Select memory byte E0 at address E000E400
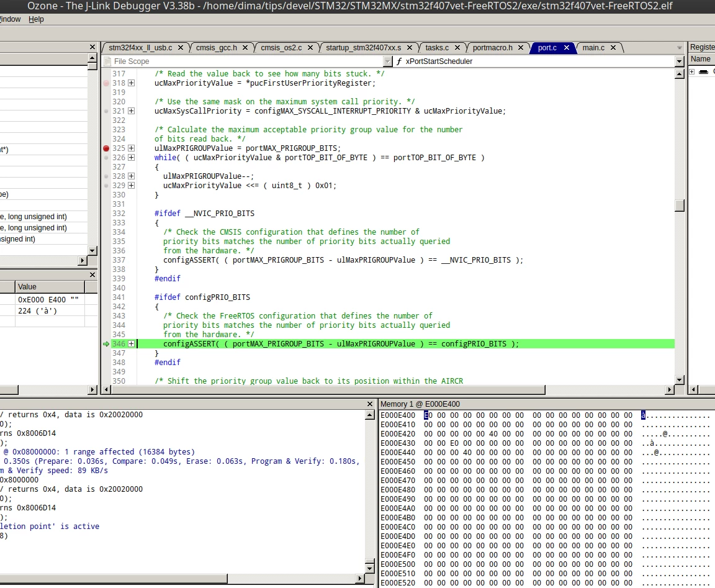This screenshot has height=588, width=715. pyautogui.click(x=428, y=415)
